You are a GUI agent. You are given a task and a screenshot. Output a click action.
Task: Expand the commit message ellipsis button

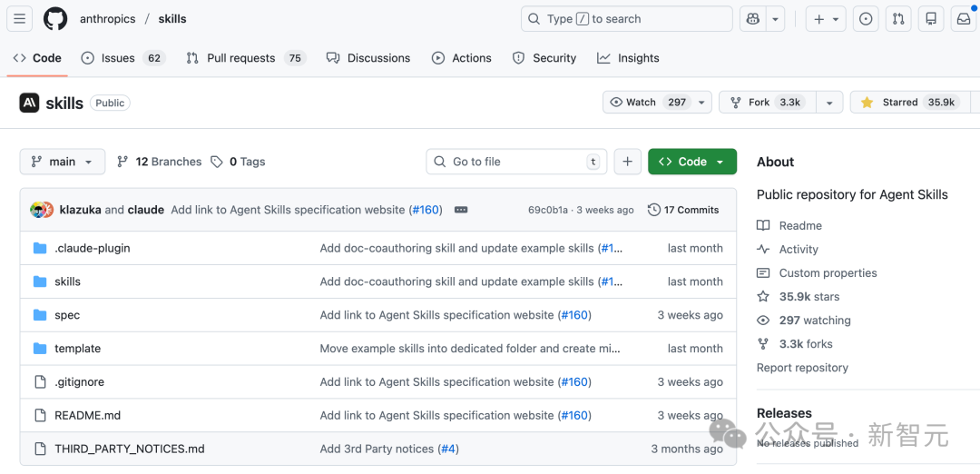tap(461, 210)
